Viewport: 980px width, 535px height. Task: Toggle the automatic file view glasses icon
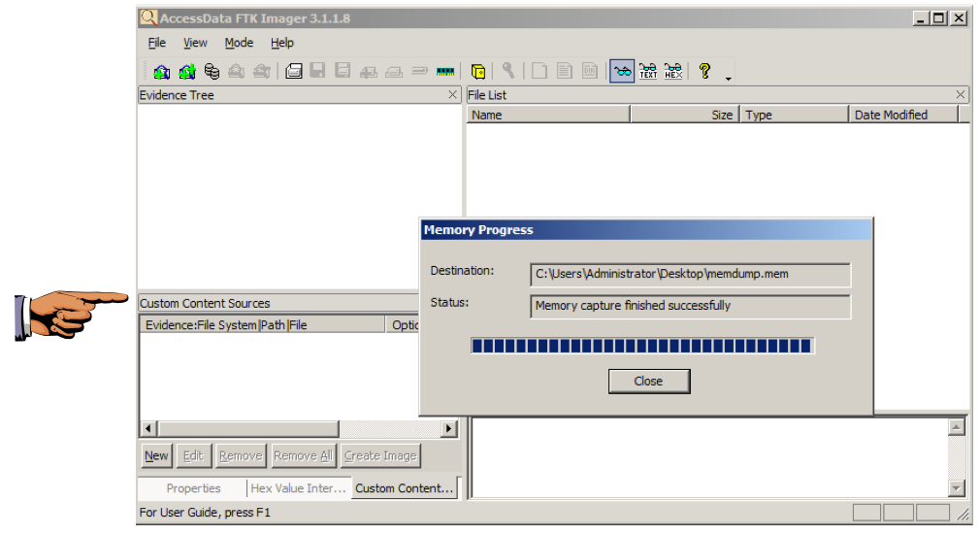click(622, 71)
